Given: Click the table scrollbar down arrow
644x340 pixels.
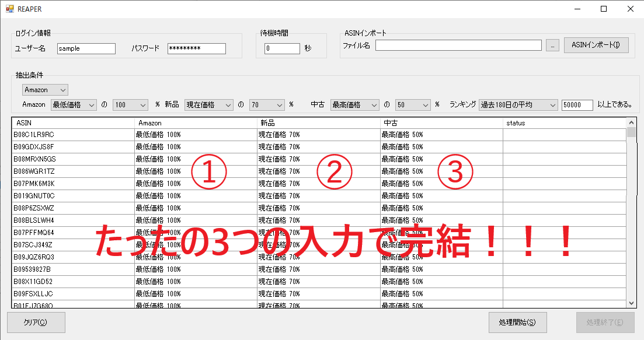Looking at the screenshot, I should 631,303.
